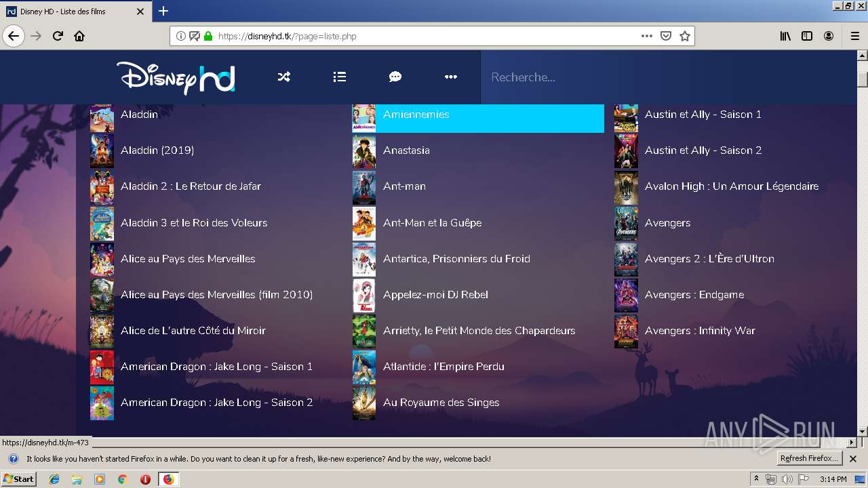Open the three-dots more menu
This screenshot has width=868, height=488.
(451, 77)
